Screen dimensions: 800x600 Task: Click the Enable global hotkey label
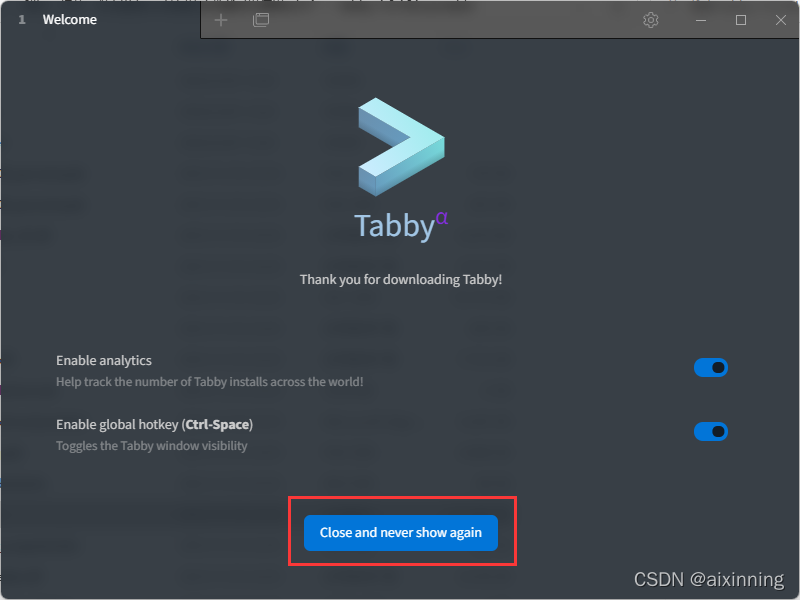point(154,424)
